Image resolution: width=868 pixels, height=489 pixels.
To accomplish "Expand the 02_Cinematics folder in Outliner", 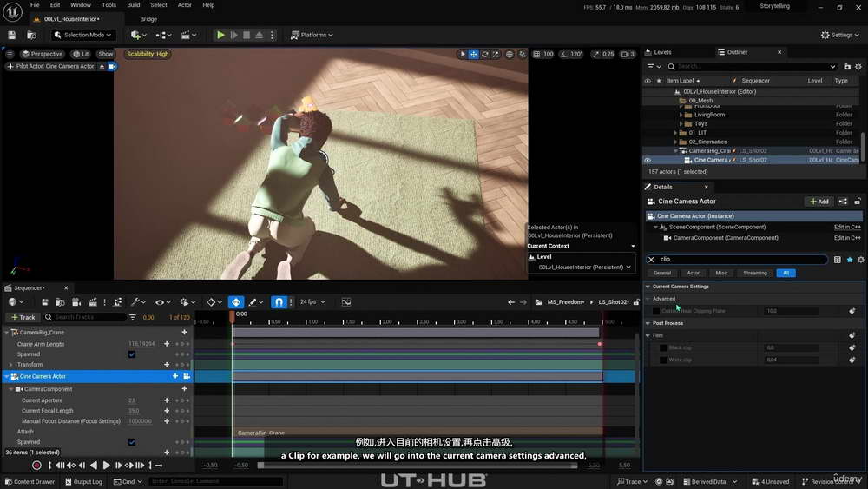I will (675, 142).
